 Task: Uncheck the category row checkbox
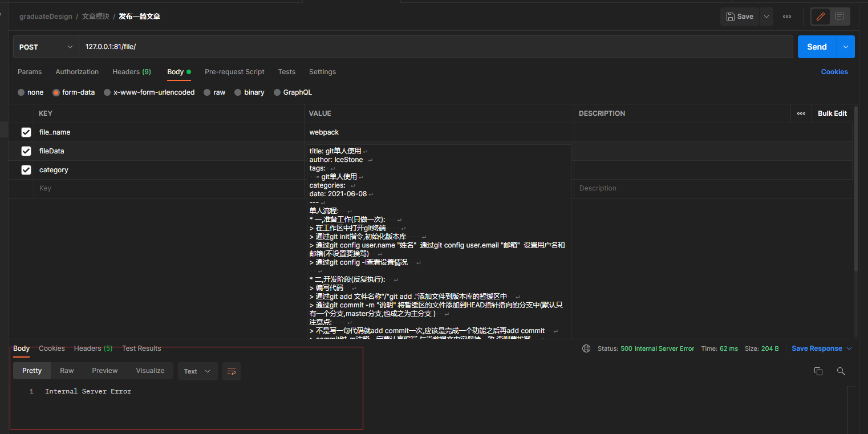point(26,170)
